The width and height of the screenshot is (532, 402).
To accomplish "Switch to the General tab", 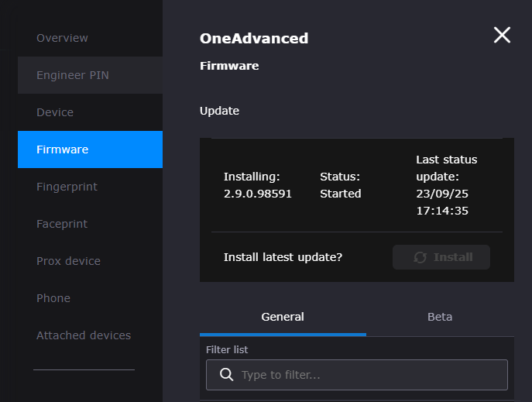I will coord(283,317).
